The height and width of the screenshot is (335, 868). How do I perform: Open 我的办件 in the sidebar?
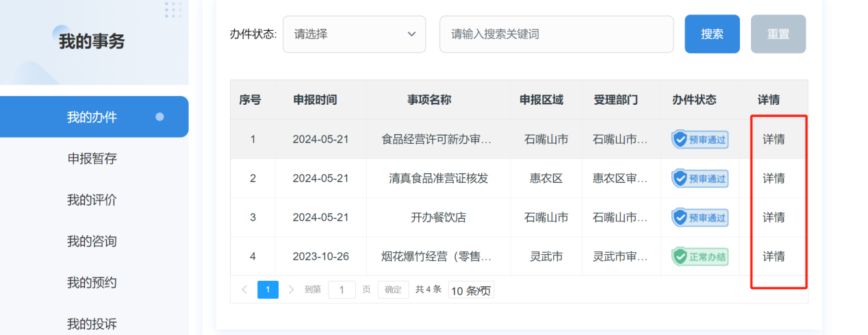[92, 117]
